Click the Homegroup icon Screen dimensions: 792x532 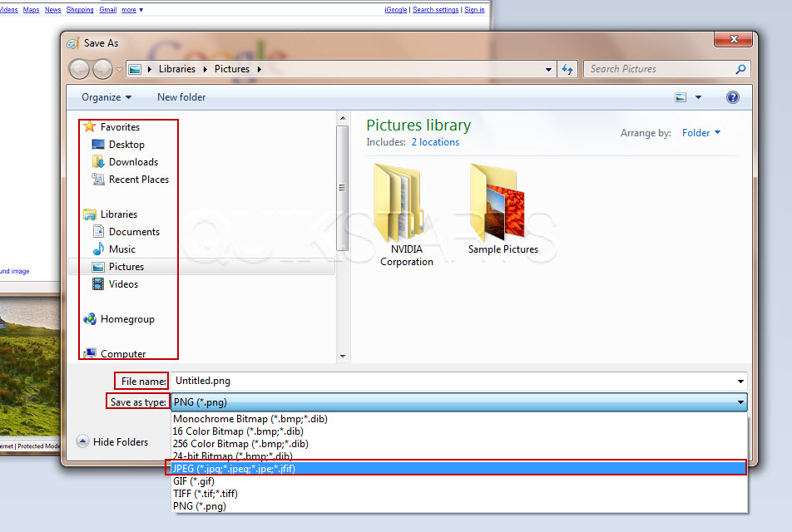point(89,319)
